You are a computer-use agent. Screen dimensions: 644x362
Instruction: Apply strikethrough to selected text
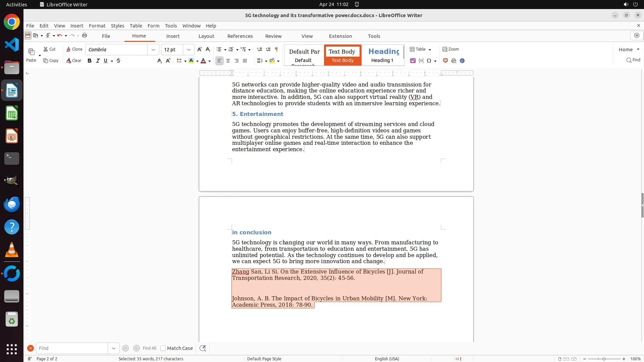click(x=118, y=61)
